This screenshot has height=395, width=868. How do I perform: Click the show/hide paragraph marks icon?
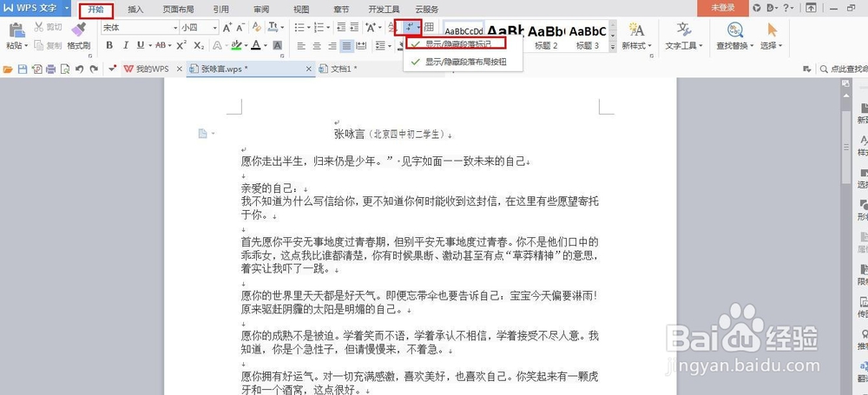[409, 27]
